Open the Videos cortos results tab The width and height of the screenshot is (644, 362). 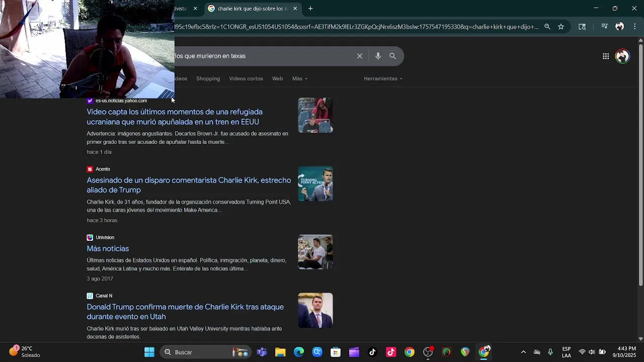pos(246,78)
